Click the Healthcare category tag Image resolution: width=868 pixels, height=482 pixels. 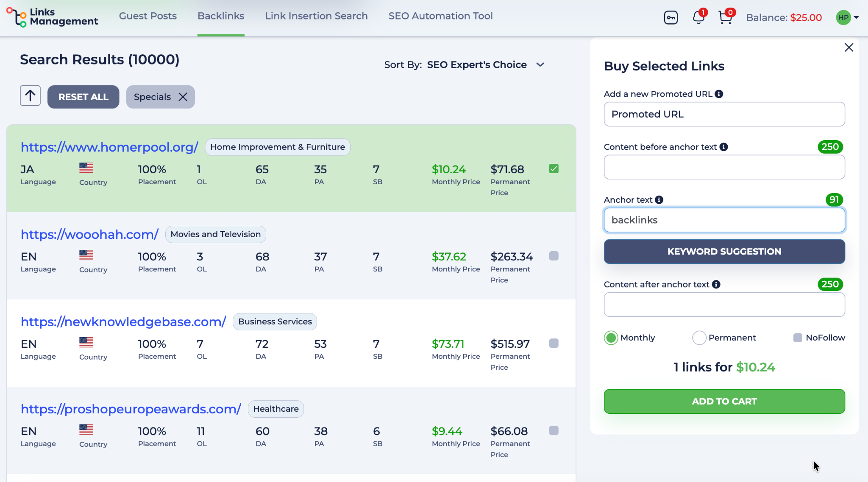276,409
